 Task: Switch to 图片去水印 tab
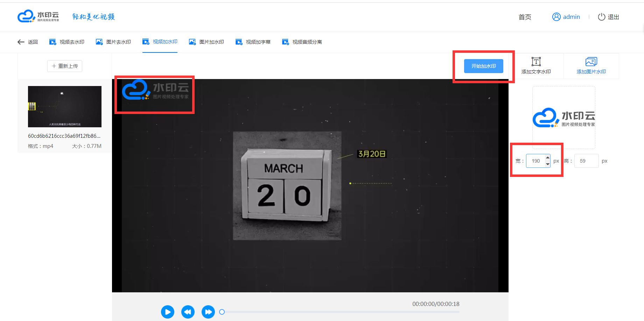[113, 42]
